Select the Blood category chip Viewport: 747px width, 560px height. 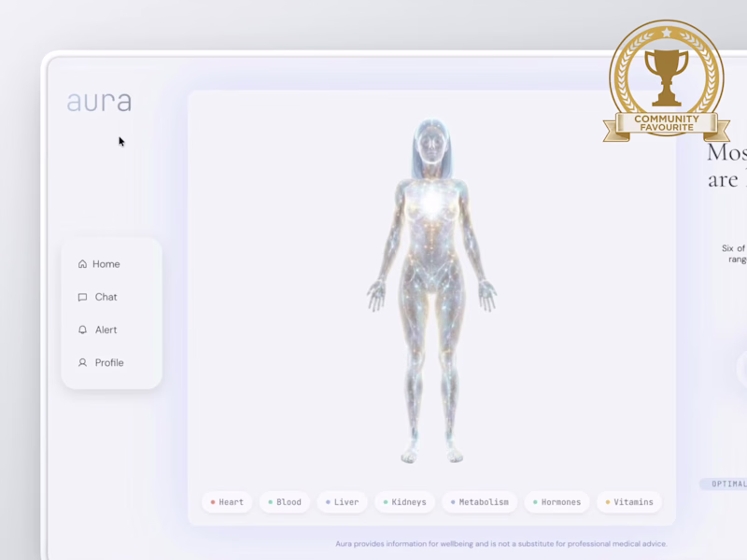coord(285,502)
